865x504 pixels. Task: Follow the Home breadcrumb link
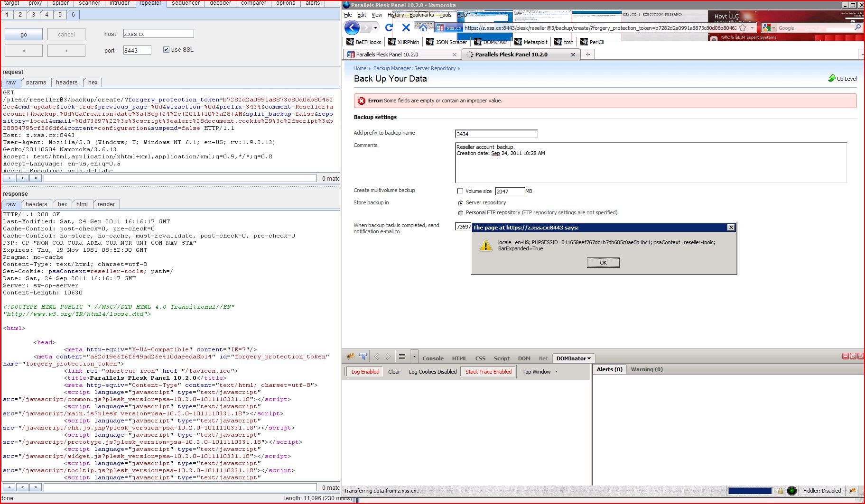(360, 68)
